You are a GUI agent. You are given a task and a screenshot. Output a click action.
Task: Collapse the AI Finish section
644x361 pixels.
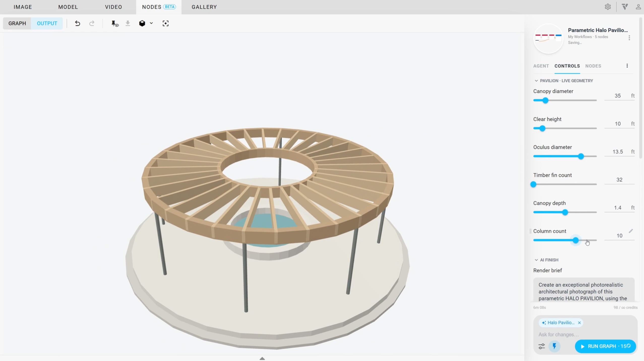coord(536,260)
